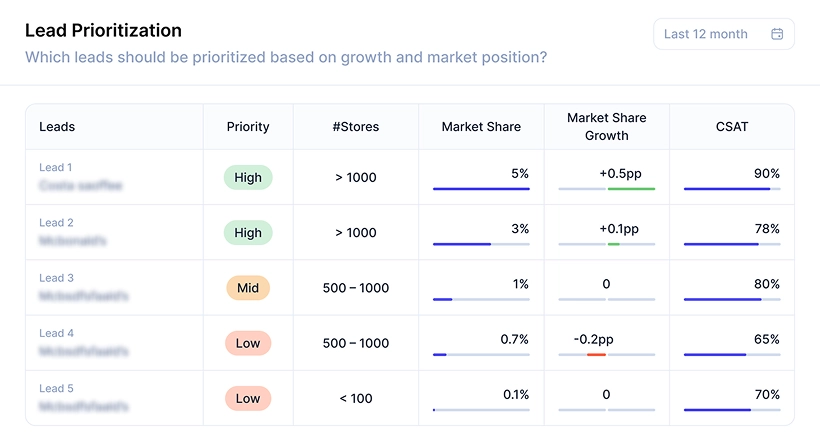Click the High priority badge for Lead 2
820x444 pixels.
click(248, 233)
